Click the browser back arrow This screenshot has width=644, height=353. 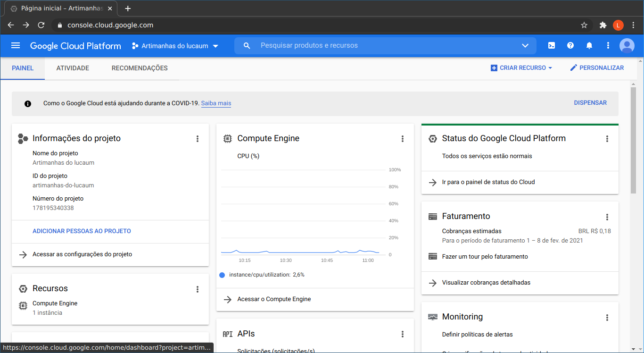pos(11,25)
